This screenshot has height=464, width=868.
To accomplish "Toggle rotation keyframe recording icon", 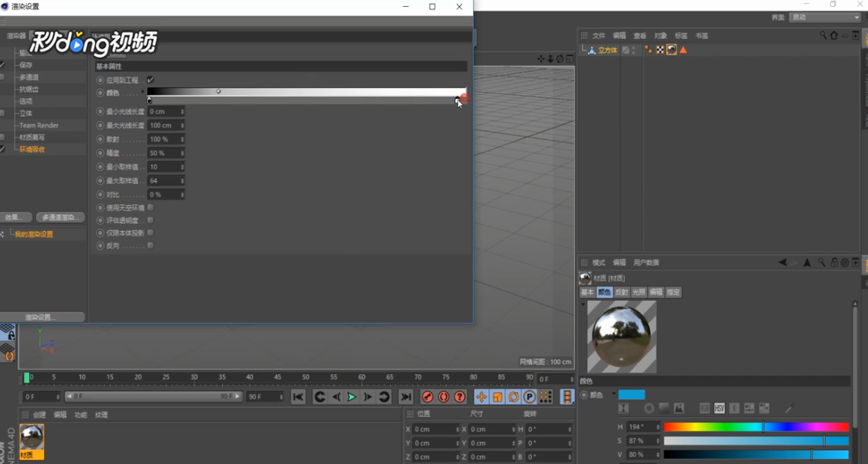I will tap(513, 397).
